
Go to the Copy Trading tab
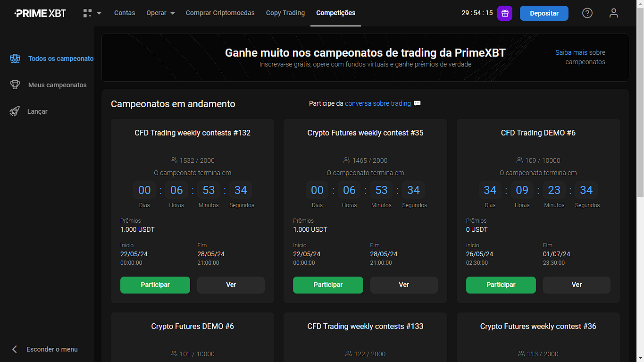[x=285, y=13]
